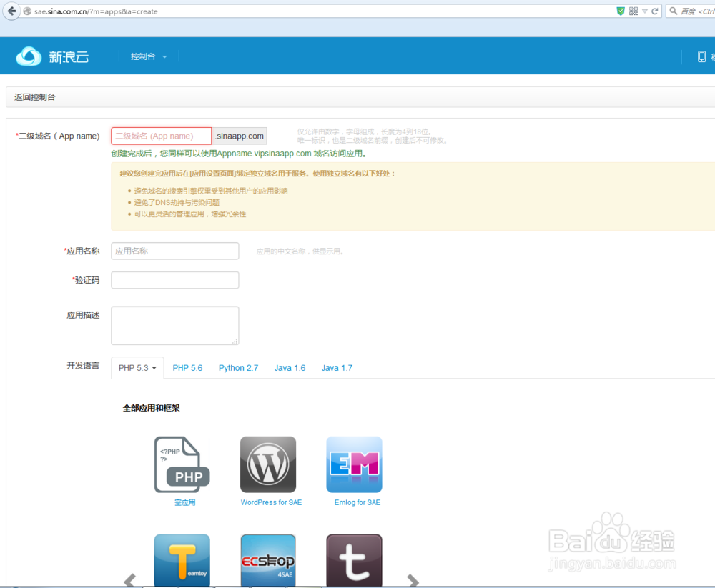Click the 应用描述 text area
The width and height of the screenshot is (715, 588).
pos(175,326)
